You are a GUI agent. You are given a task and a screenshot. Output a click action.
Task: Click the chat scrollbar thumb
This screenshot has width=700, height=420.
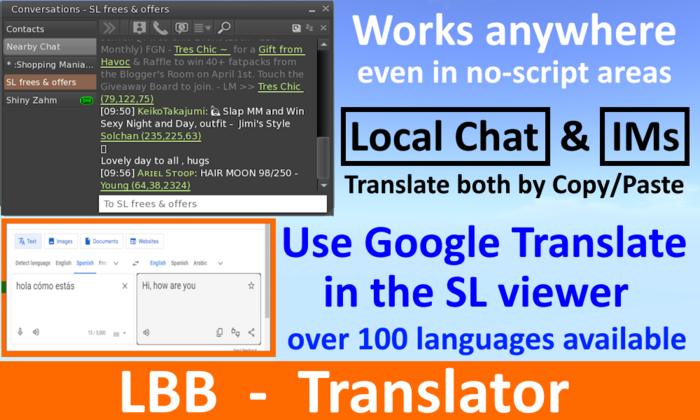(324, 158)
